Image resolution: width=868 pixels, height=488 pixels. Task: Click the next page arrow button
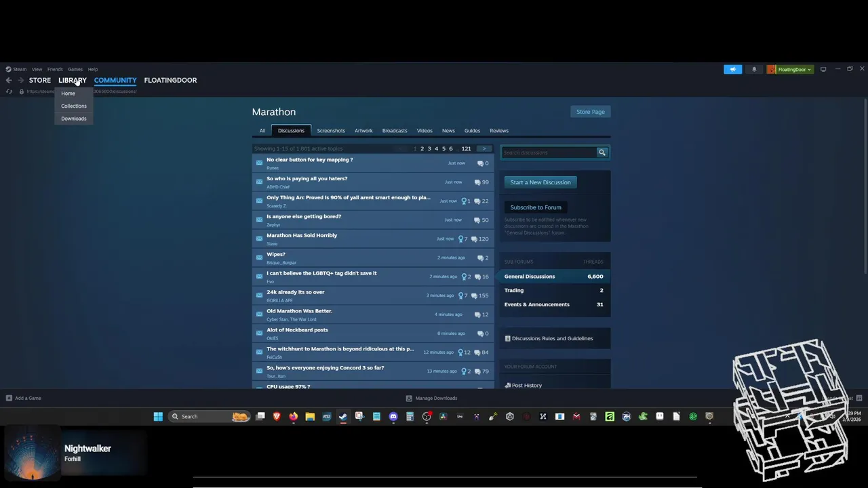click(484, 148)
